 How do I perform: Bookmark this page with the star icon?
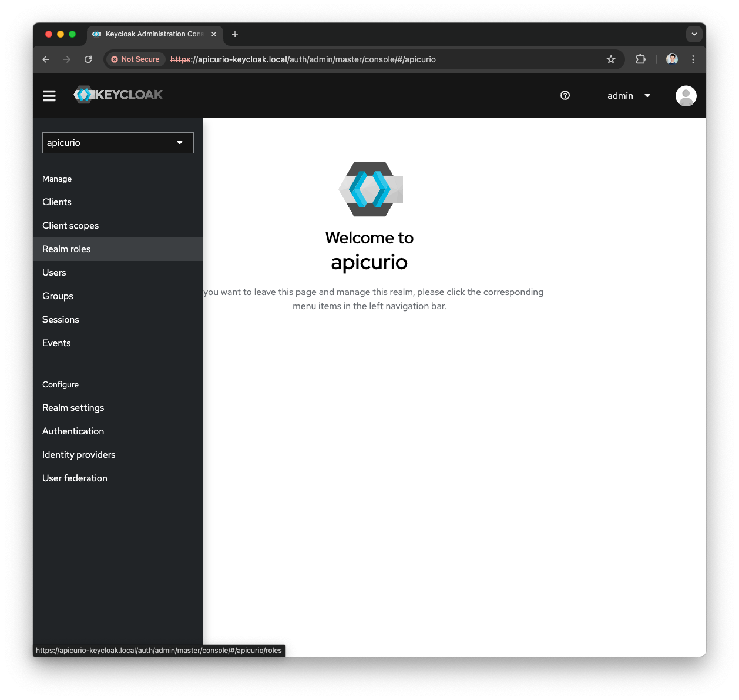point(611,59)
